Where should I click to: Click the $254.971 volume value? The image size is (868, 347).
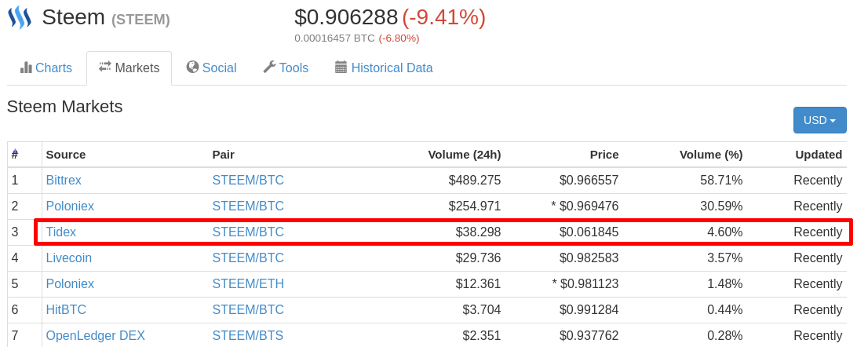(x=474, y=206)
